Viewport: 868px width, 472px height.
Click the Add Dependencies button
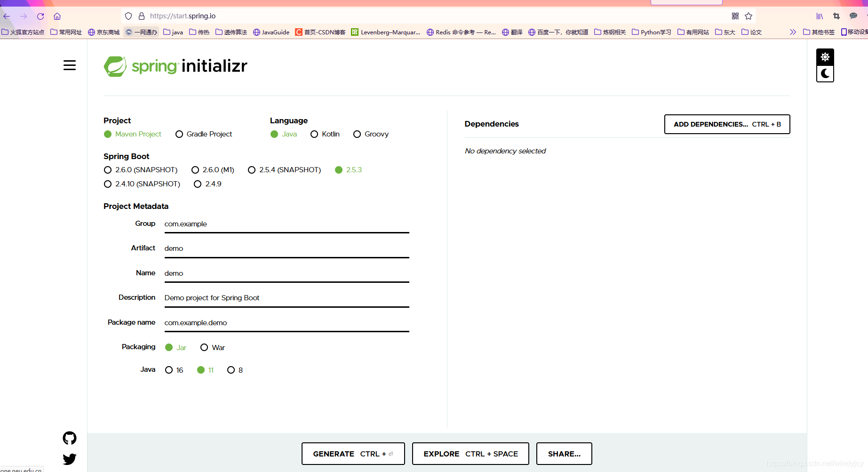click(x=727, y=124)
